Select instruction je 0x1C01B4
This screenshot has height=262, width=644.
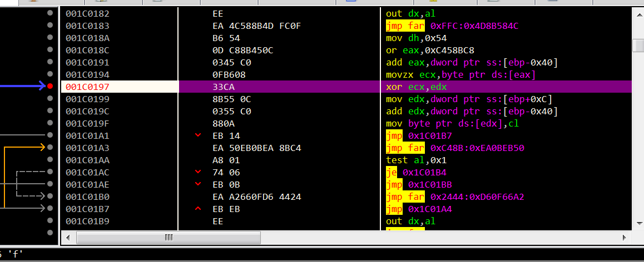(x=416, y=172)
